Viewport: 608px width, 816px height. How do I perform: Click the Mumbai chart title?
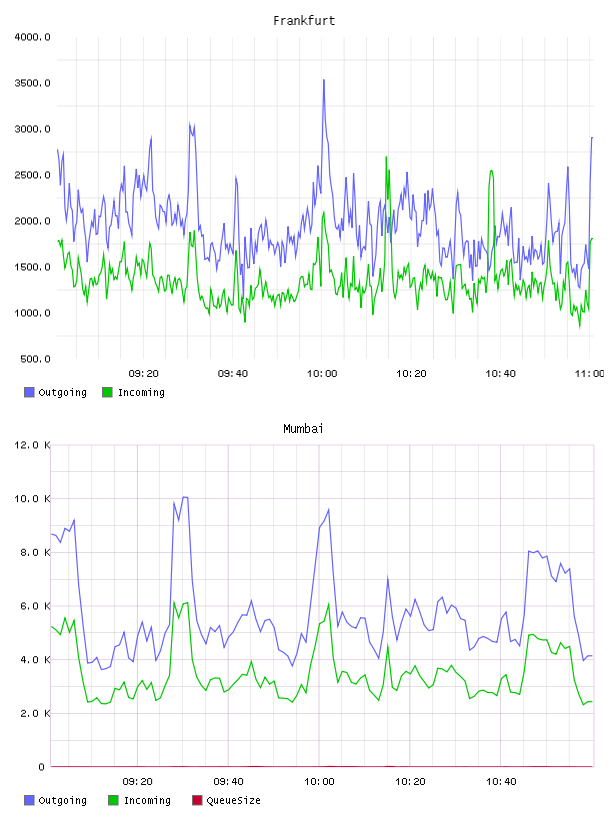[303, 428]
